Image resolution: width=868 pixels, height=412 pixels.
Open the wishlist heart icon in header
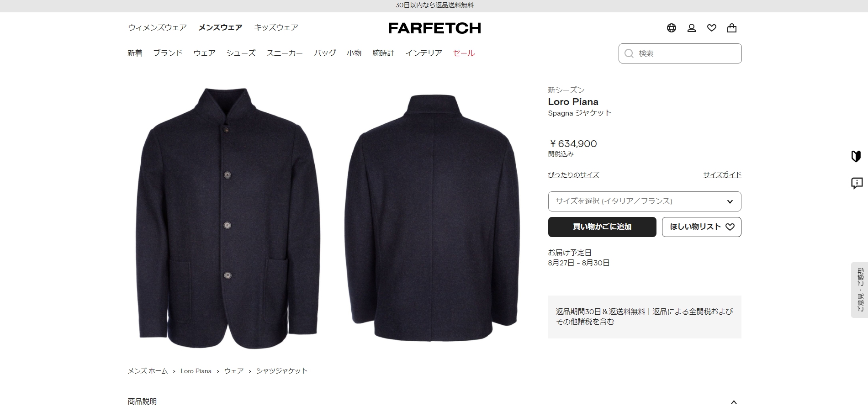[x=712, y=28]
